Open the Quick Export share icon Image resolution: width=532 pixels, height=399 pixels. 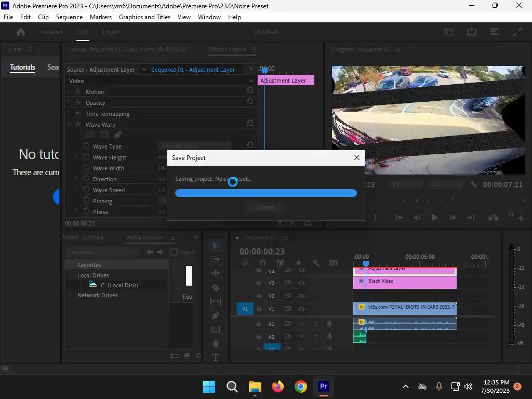click(472, 32)
